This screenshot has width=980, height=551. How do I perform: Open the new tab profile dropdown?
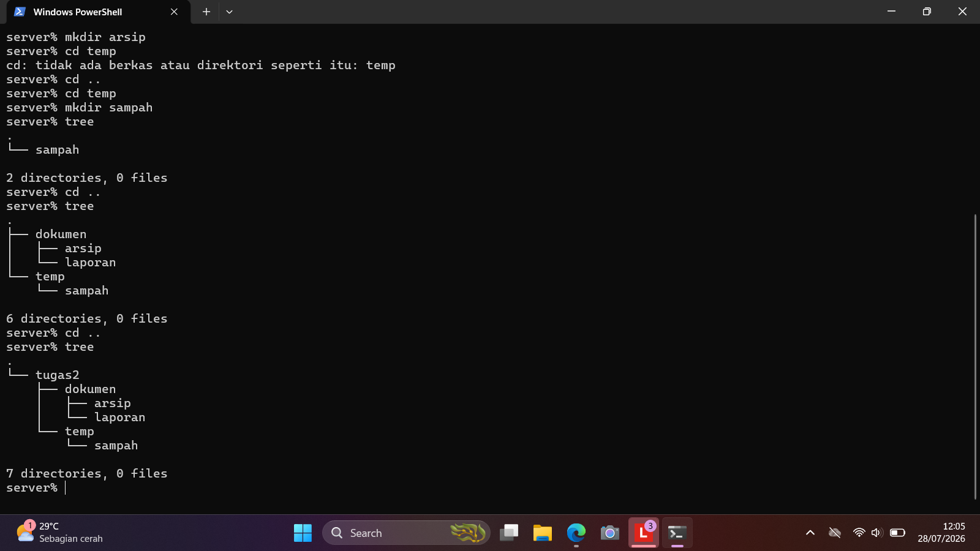[229, 12]
